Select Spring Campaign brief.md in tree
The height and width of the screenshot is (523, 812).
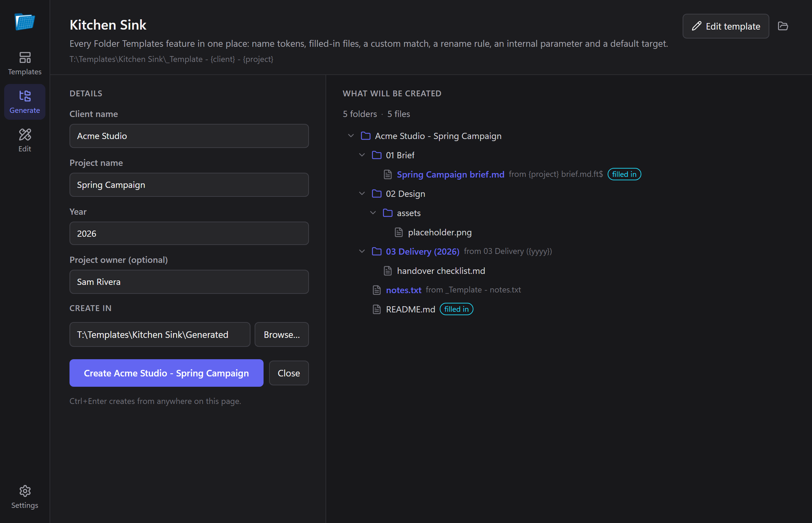click(450, 174)
